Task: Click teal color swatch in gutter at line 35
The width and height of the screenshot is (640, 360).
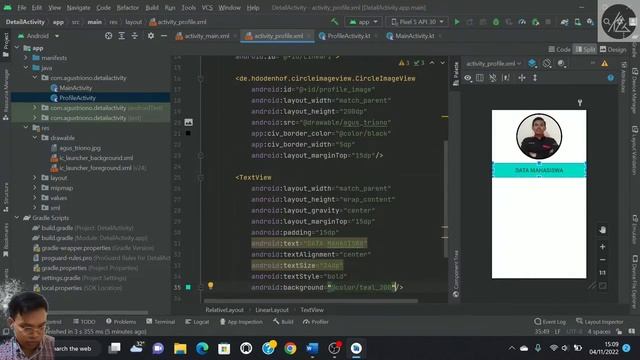Action: click(x=188, y=287)
